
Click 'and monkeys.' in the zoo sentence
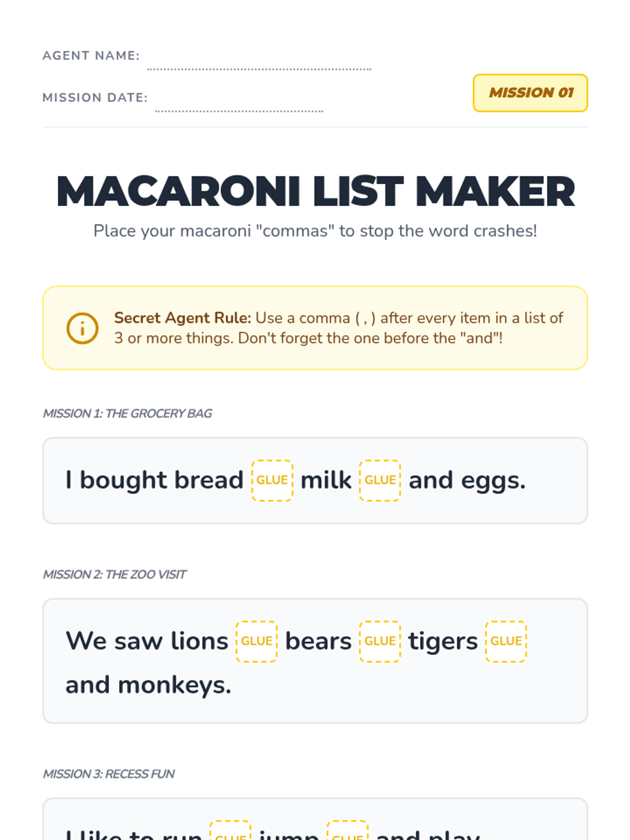(x=148, y=685)
